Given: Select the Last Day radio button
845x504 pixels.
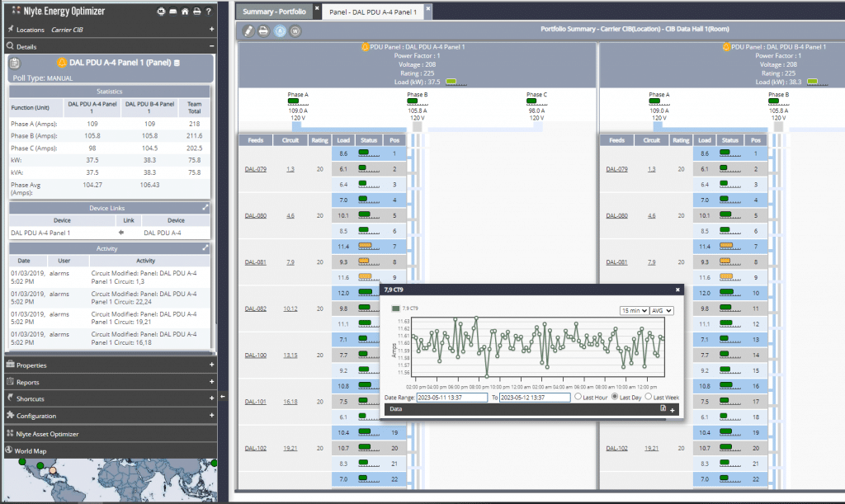Looking at the screenshot, I should [x=615, y=397].
